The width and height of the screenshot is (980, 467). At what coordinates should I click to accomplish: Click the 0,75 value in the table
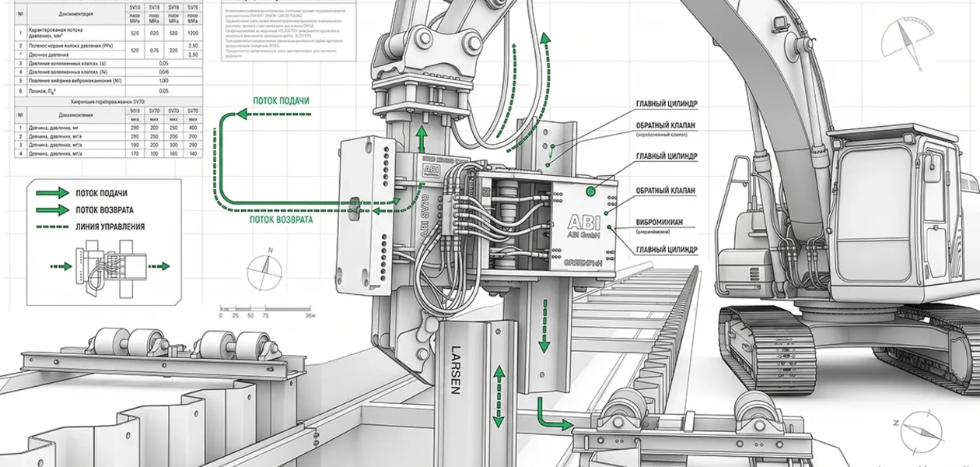[x=154, y=51]
